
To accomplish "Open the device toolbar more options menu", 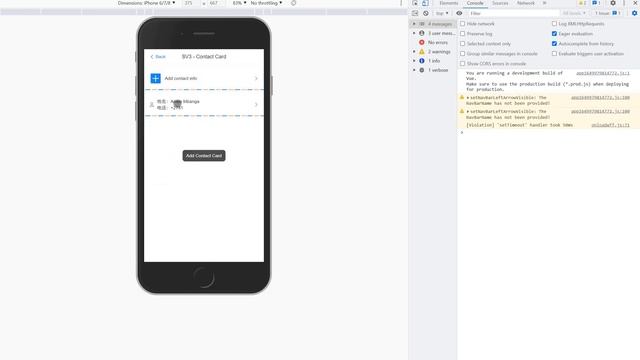I will pos(401,3).
